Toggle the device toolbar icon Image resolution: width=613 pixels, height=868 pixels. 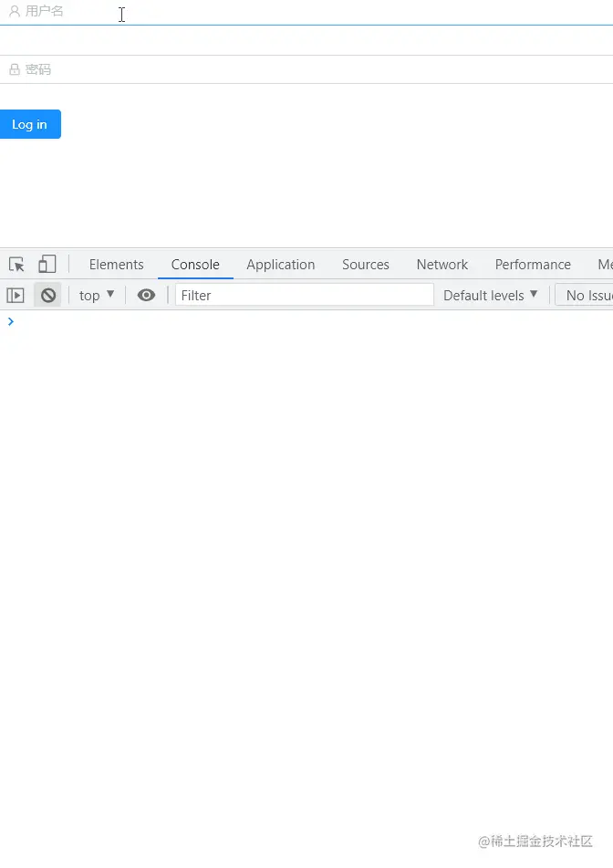pos(47,264)
